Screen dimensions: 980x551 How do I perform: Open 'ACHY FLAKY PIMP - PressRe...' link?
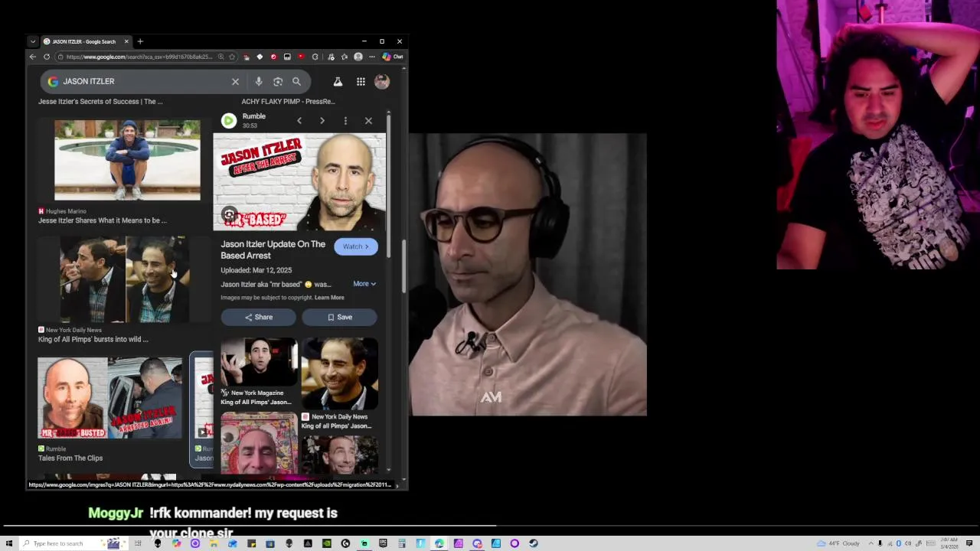point(289,101)
